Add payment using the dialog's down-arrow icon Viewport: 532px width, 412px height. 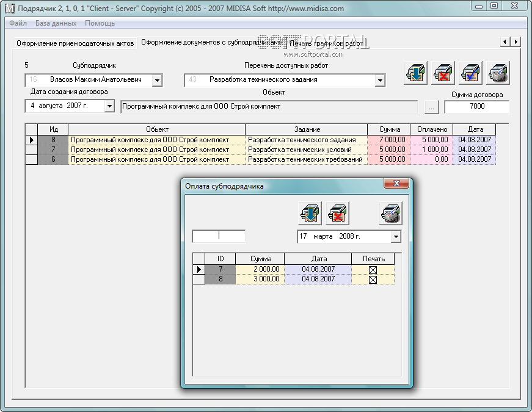click(310, 213)
